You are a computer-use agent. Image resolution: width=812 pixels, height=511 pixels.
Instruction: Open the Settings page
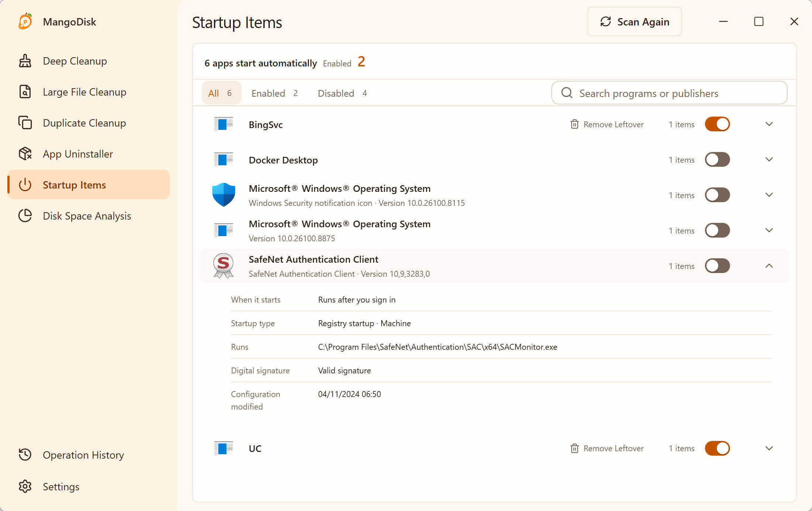pos(89,487)
